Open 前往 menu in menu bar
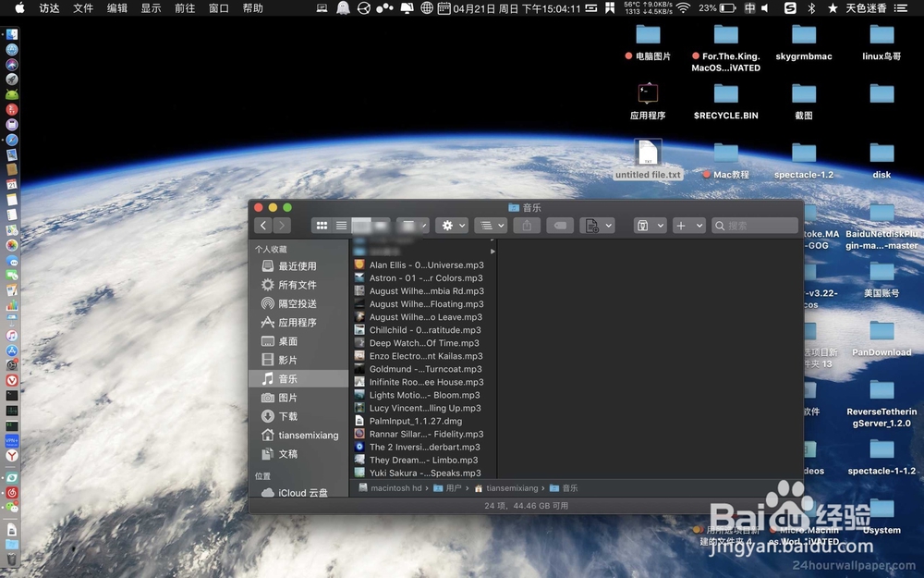 [185, 8]
